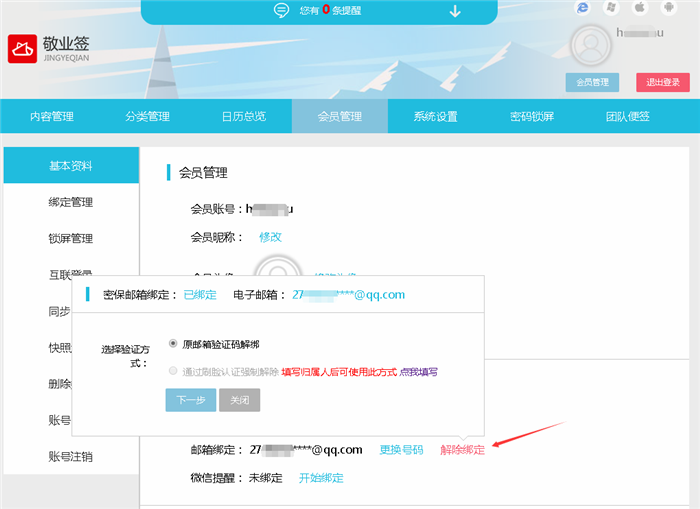The image size is (700, 509).
Task: Click the 解除绑定 link
Action: click(462, 450)
